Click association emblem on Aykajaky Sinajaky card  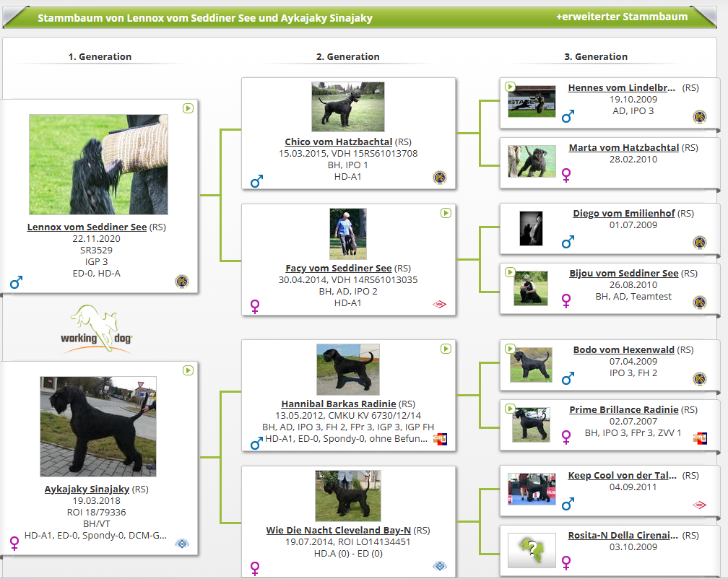tap(182, 544)
